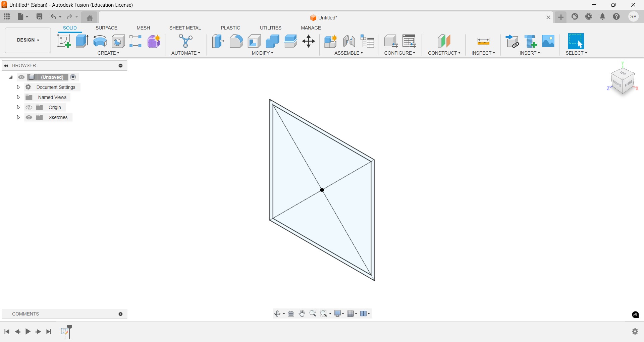
Task: Open the Automate tool icon
Action: 186,41
